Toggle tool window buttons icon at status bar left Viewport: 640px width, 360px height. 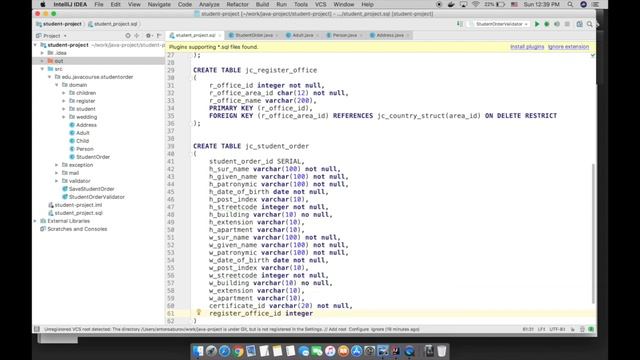(37, 329)
